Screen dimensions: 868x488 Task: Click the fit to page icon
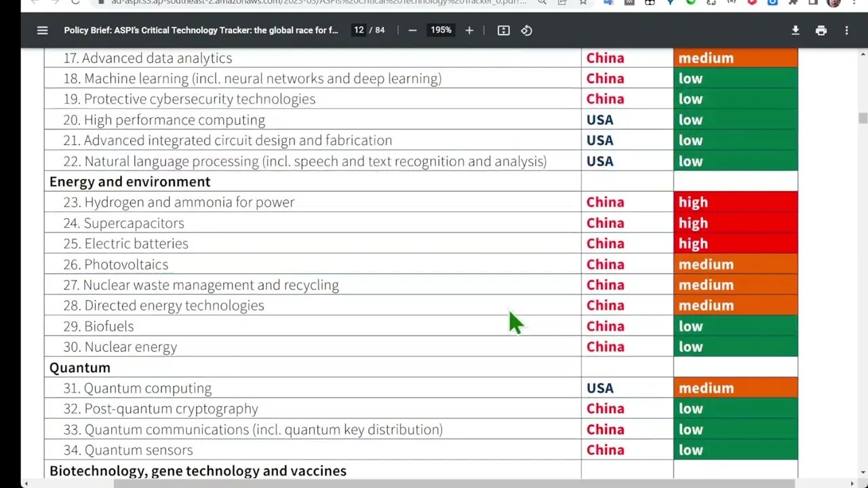click(x=503, y=30)
